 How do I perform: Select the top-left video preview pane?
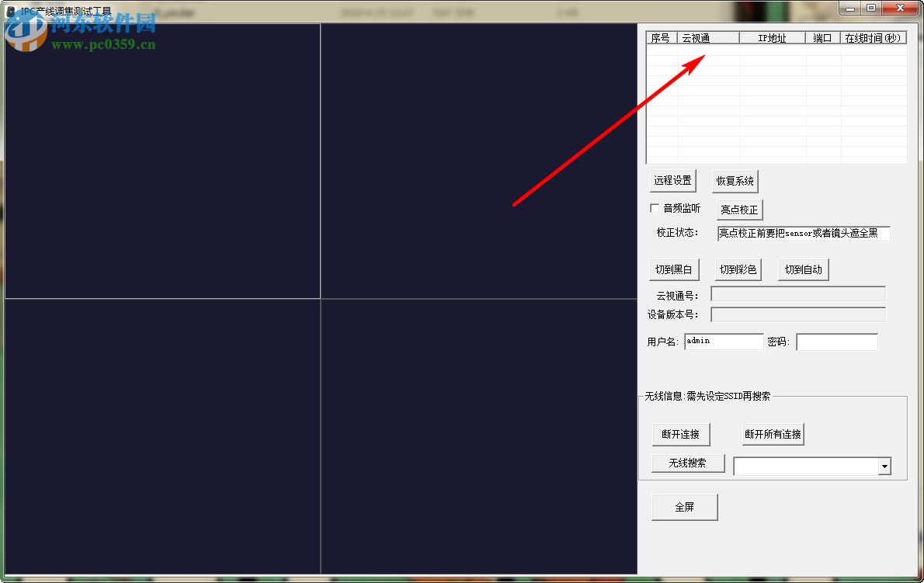coord(162,160)
